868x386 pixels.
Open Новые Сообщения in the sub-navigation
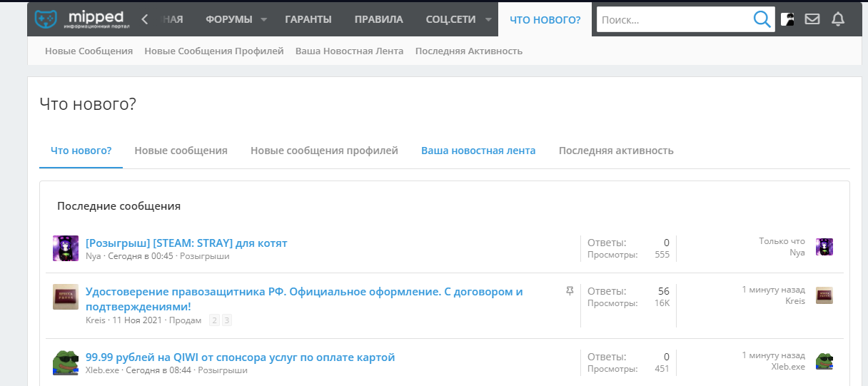point(89,51)
